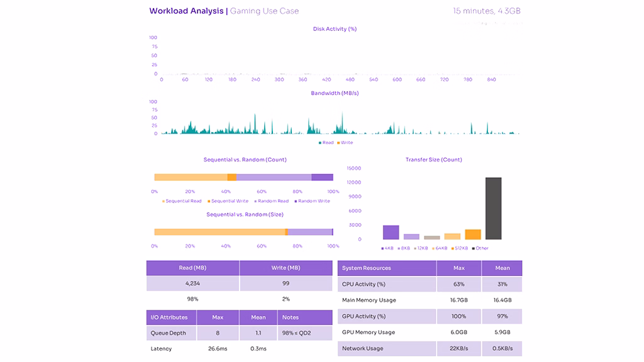Image resolution: width=644 pixels, height=362 pixels.
Task: Click the 15000 tick on Transfer Size axis
Action: point(354,168)
